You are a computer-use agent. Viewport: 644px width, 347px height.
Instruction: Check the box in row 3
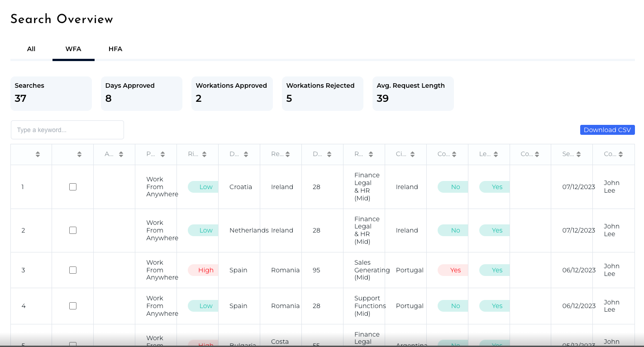point(73,270)
